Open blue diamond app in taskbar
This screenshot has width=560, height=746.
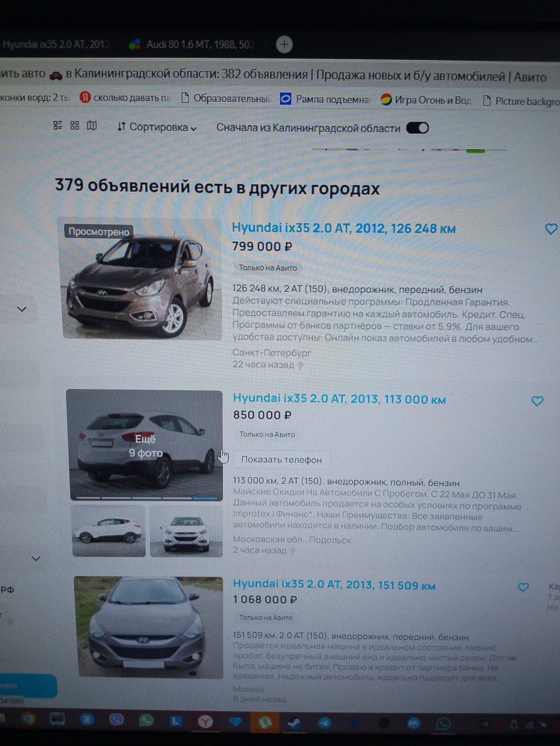[235, 722]
